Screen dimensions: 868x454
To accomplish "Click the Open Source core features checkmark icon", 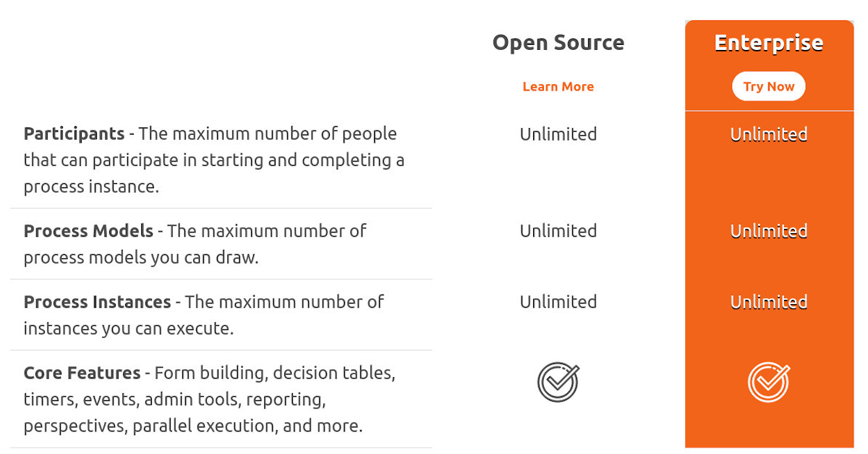I will tap(558, 382).
